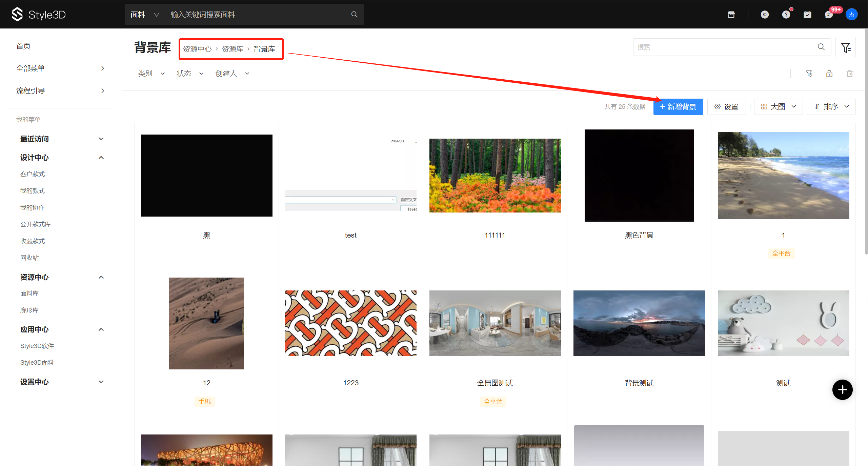Open the 类别 filter dropdown
868x466 pixels.
click(x=151, y=74)
